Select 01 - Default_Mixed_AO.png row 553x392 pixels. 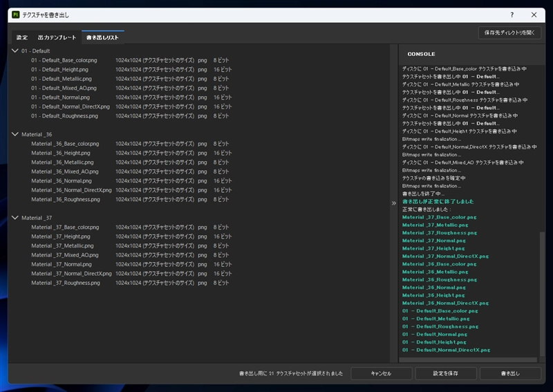pyautogui.click(x=130, y=88)
